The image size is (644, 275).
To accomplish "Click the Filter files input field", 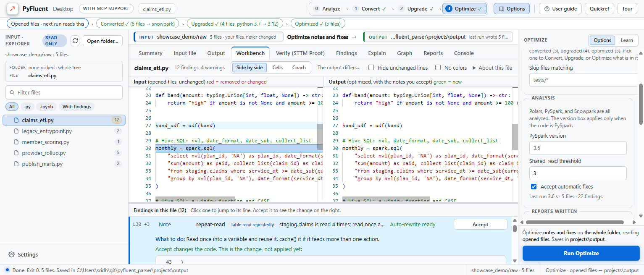I will 64,92.
